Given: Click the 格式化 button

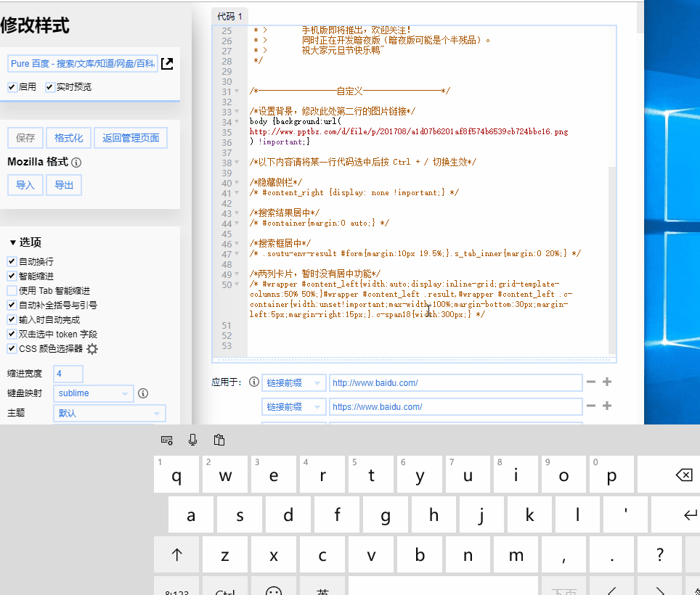Looking at the screenshot, I should pyautogui.click(x=68, y=138).
